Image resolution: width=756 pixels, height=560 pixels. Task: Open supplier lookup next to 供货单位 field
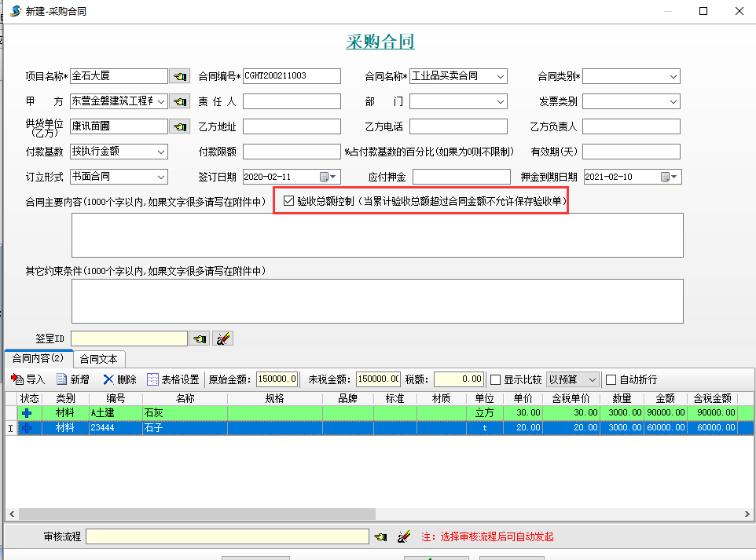[x=180, y=126]
